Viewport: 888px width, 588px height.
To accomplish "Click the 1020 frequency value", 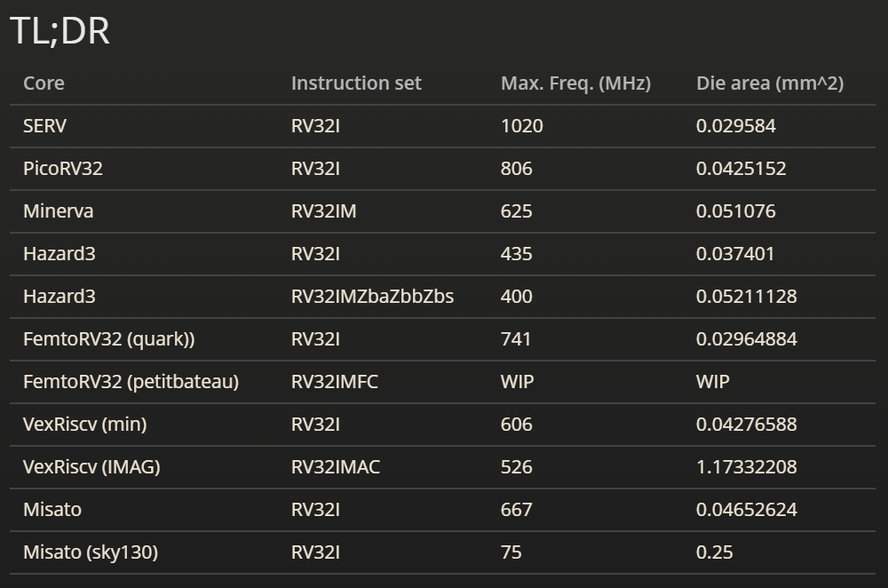I will (x=521, y=126).
